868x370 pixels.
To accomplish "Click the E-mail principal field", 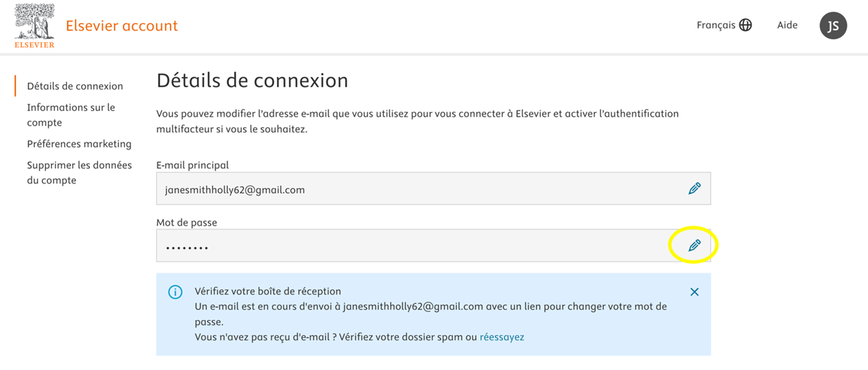I will point(415,189).
